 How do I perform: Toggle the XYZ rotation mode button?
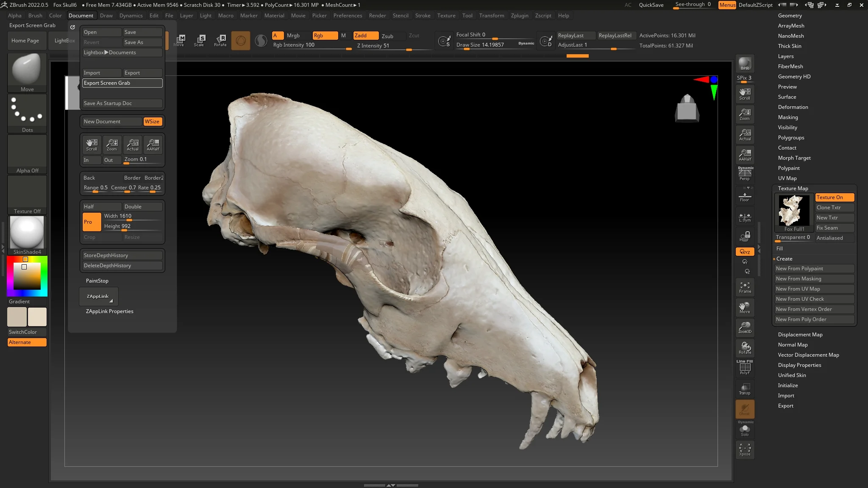(x=745, y=252)
